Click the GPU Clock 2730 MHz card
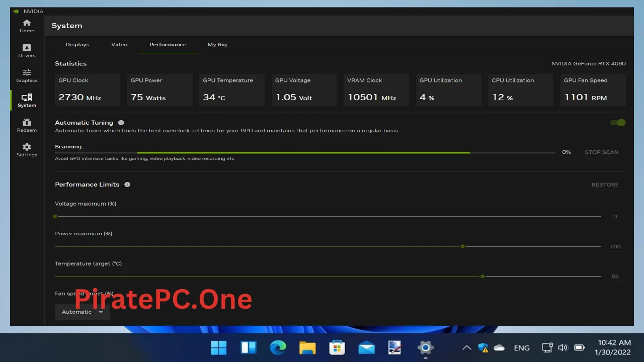This screenshot has height=362, width=644. point(88,90)
